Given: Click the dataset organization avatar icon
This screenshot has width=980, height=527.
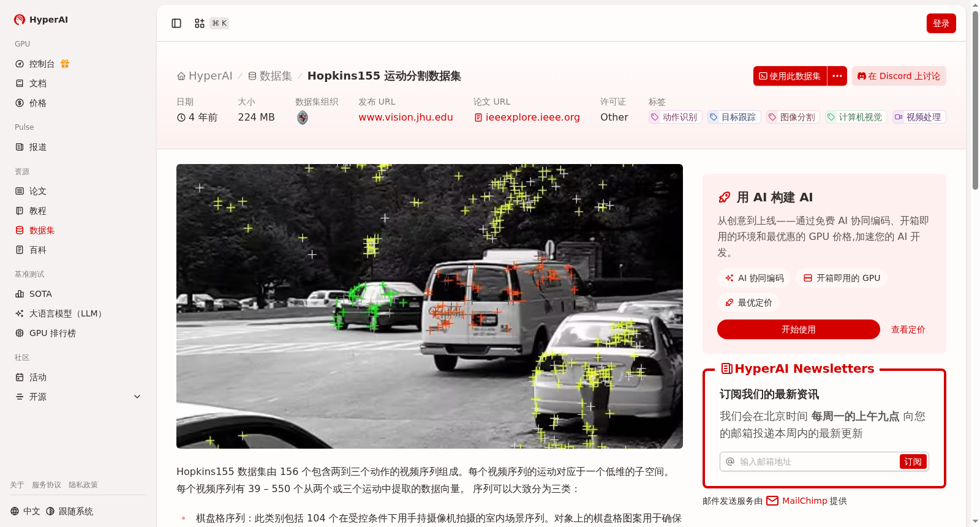Looking at the screenshot, I should click(x=303, y=118).
